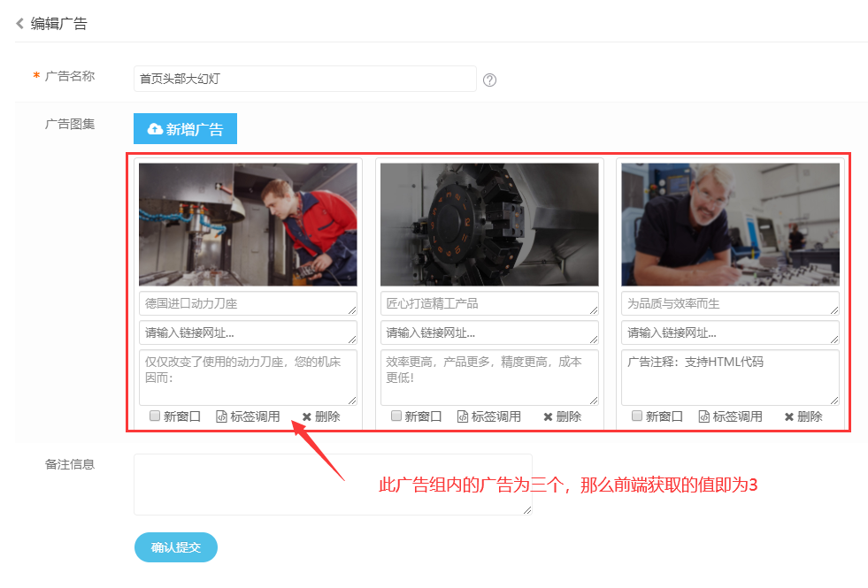Click the first ad's machining workshop thumbnail
The width and height of the screenshot is (868, 588).
(x=248, y=223)
